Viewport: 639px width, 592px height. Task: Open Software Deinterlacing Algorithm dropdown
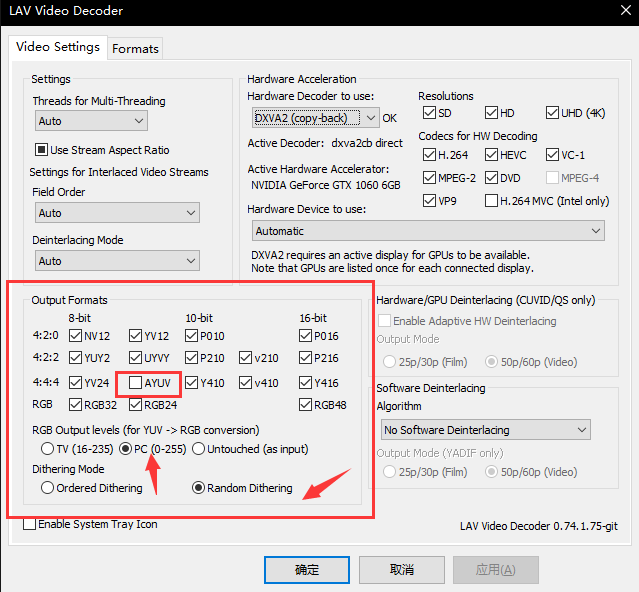[486, 430]
